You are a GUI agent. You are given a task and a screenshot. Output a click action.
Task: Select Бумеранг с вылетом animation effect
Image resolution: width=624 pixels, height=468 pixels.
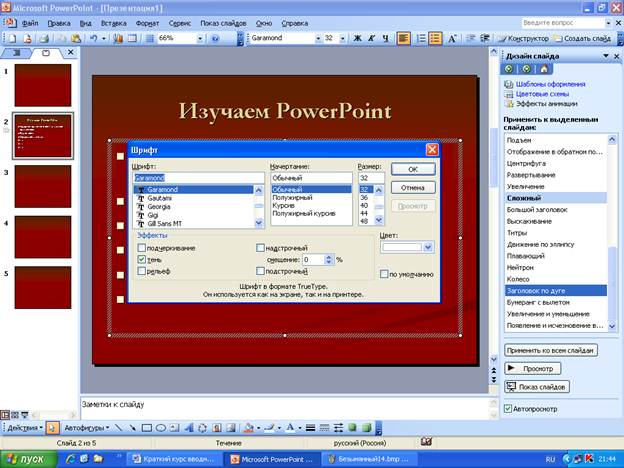point(556,302)
